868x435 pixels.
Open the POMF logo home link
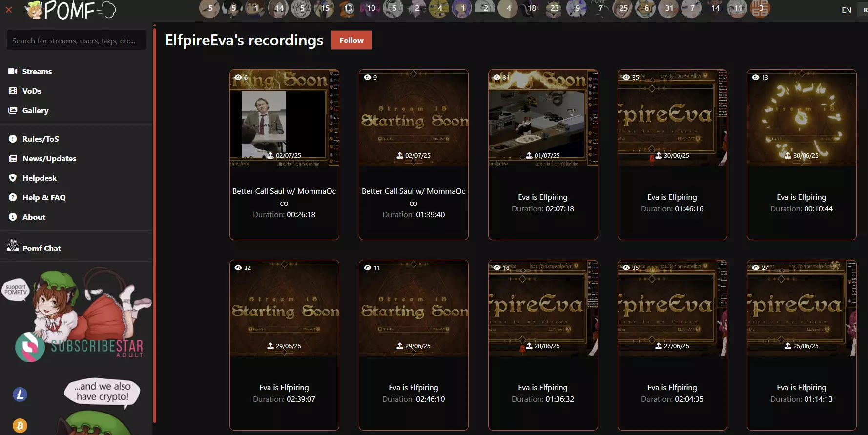(71, 10)
